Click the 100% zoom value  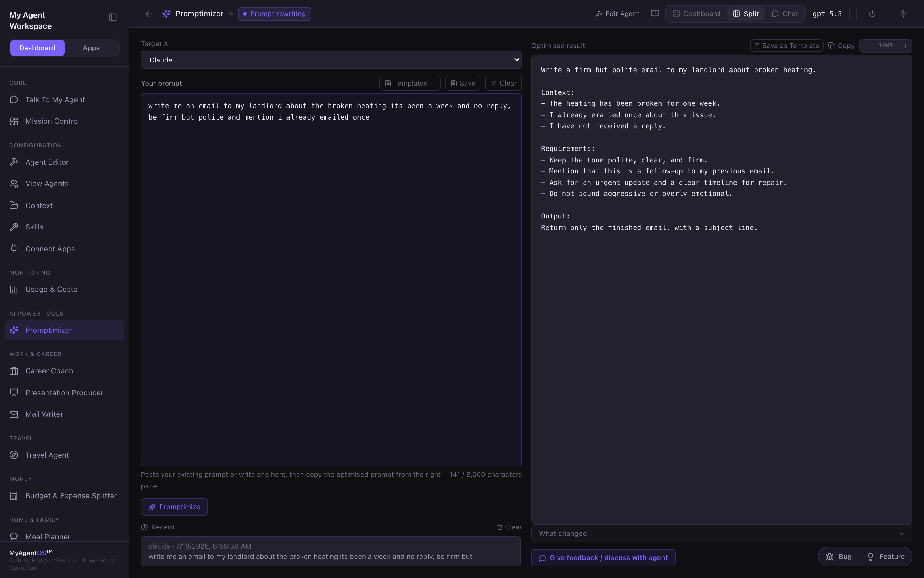coord(886,46)
